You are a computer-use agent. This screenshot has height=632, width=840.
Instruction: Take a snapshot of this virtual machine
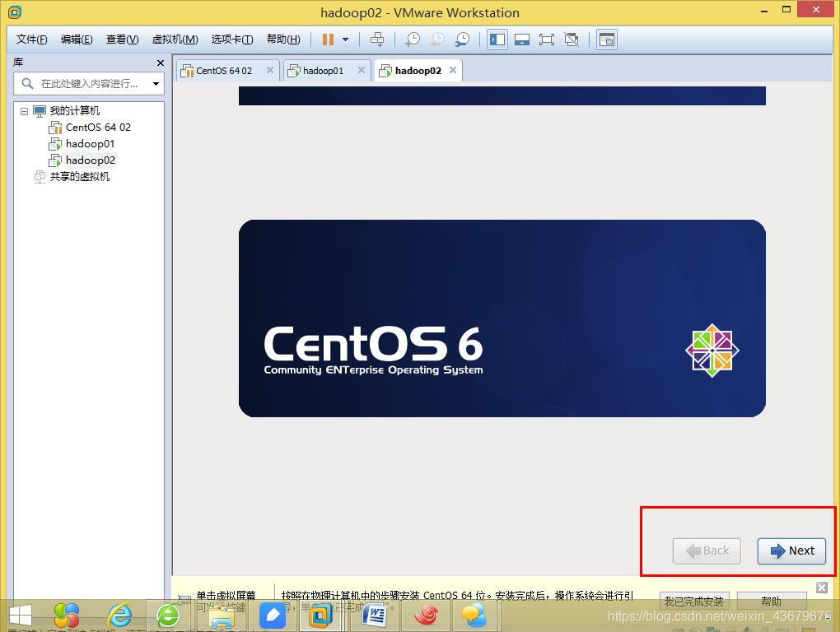413,39
